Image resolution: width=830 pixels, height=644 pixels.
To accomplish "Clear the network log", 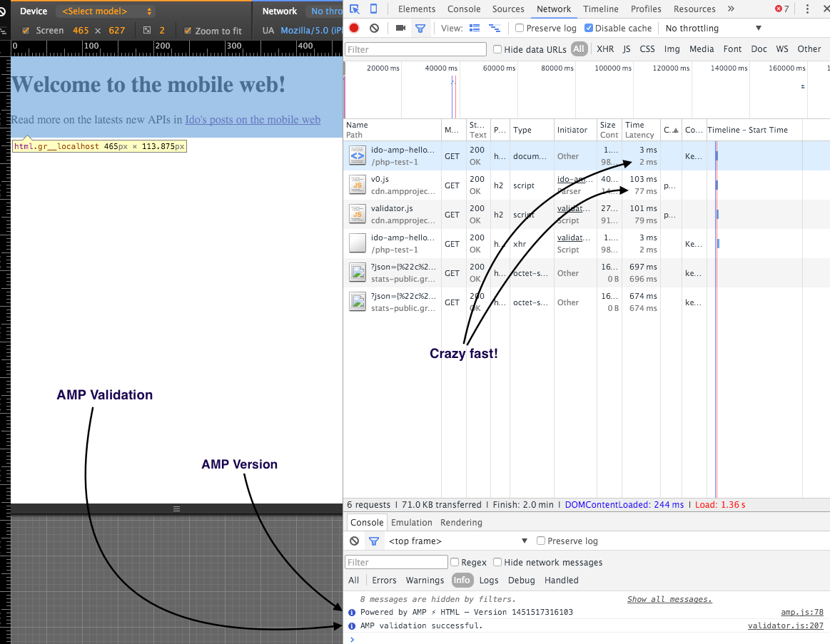I will [x=374, y=29].
